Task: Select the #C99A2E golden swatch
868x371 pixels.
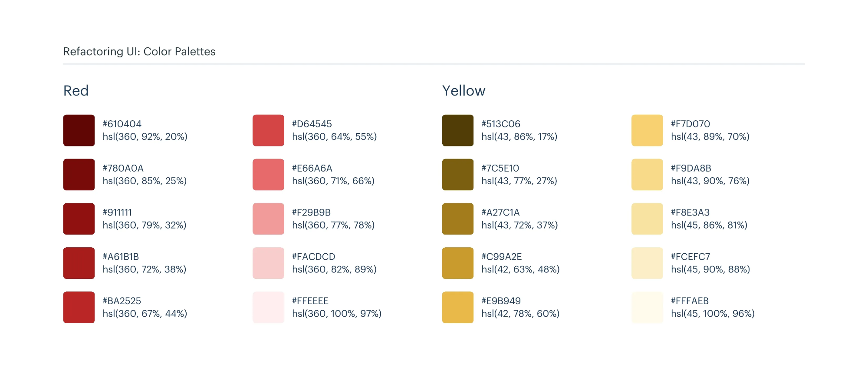Action: [x=458, y=263]
